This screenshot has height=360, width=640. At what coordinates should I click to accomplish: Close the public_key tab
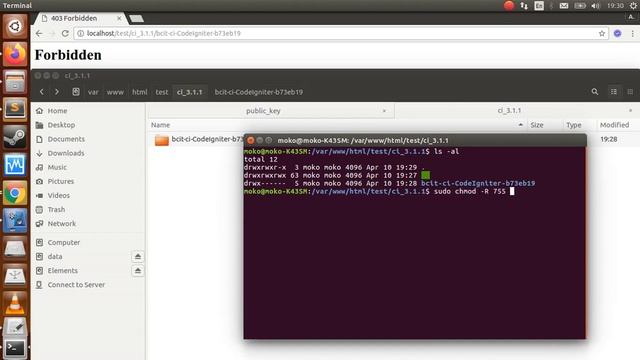pos(384,111)
